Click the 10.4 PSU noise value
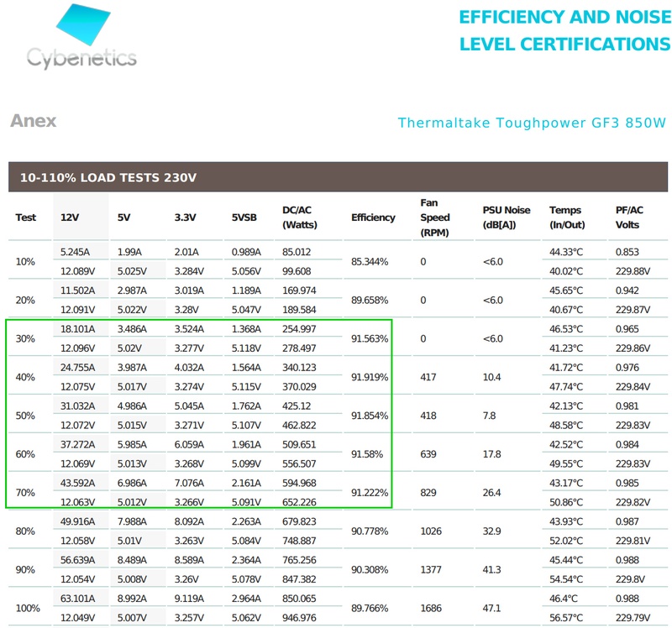 coord(492,378)
